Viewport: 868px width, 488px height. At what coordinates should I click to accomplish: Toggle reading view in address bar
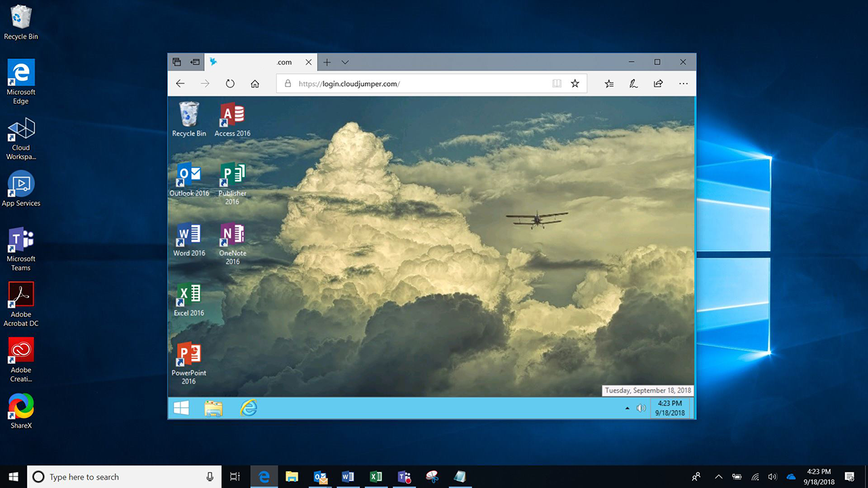pyautogui.click(x=556, y=84)
